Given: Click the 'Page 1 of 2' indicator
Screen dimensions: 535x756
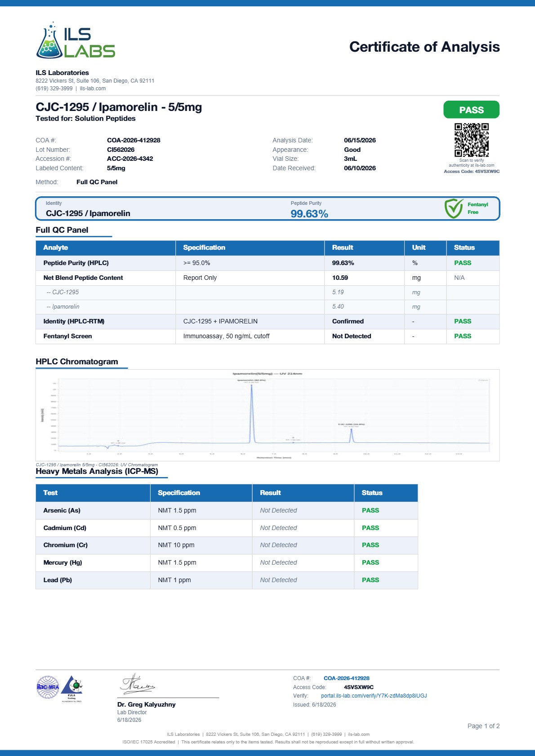Looking at the screenshot, I should click(x=483, y=726).
